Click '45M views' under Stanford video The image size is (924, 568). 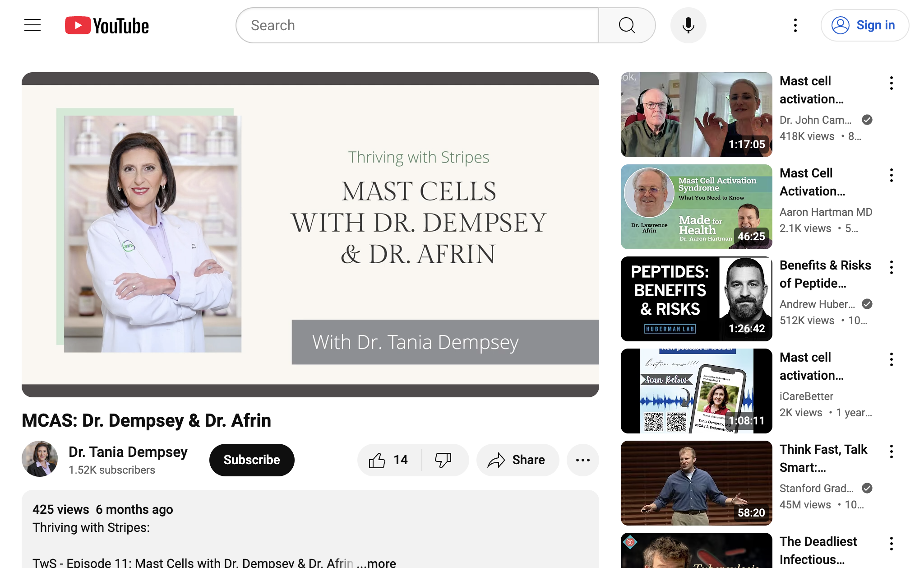point(805,505)
